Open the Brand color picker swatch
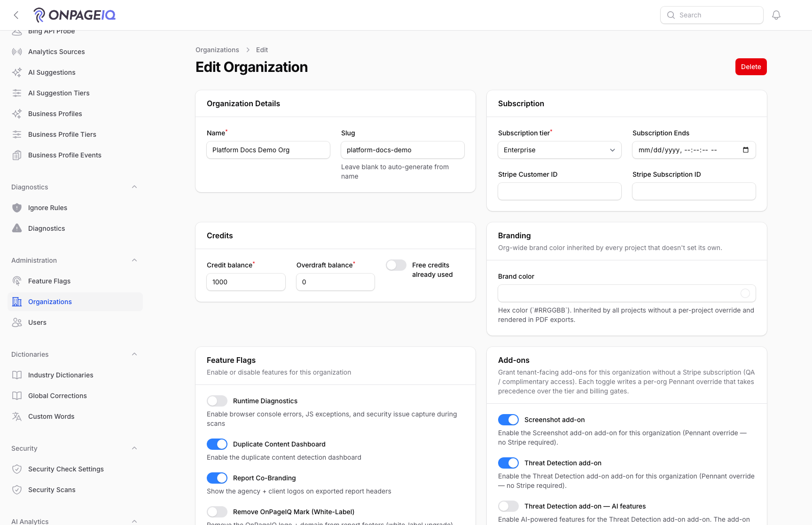 tap(745, 293)
